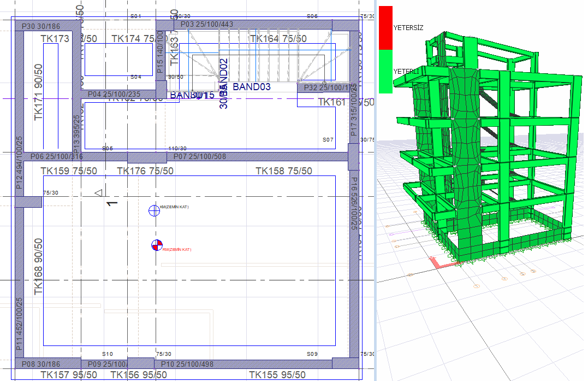Select wall label P30 30/186

[41, 26]
